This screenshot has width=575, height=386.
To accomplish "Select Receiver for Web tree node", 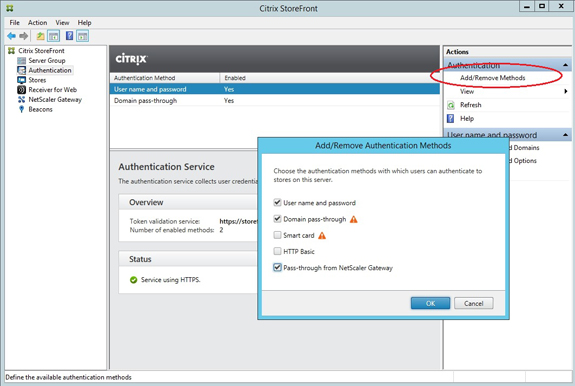I will 53,89.
